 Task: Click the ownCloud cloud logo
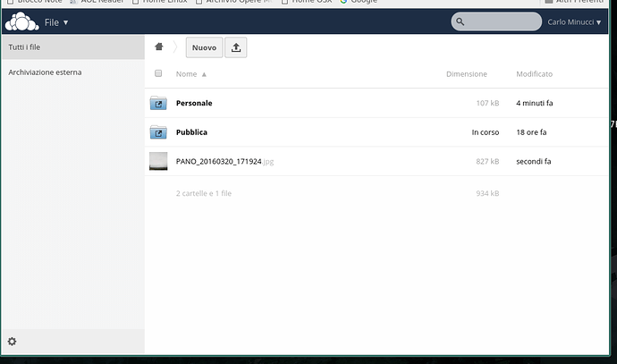(21, 21)
